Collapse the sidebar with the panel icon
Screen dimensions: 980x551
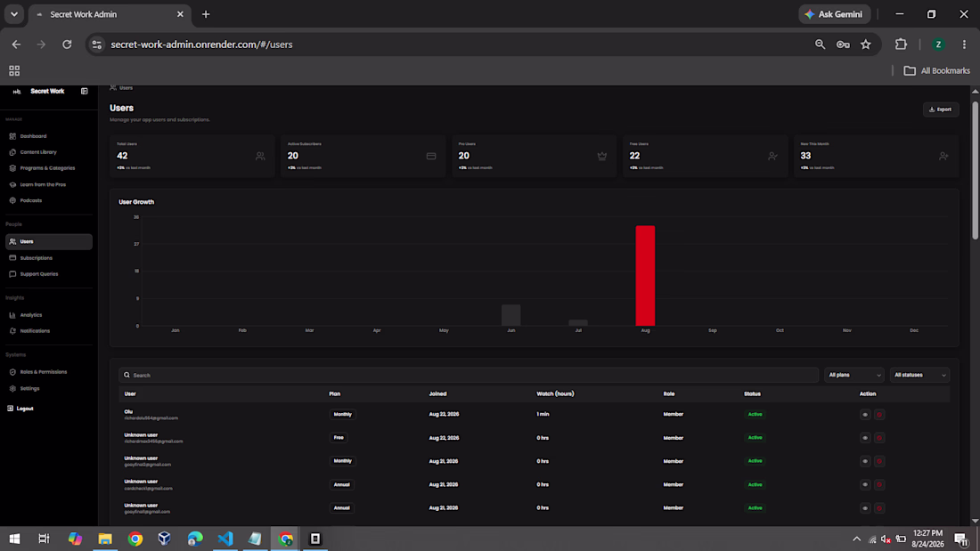[x=85, y=91]
